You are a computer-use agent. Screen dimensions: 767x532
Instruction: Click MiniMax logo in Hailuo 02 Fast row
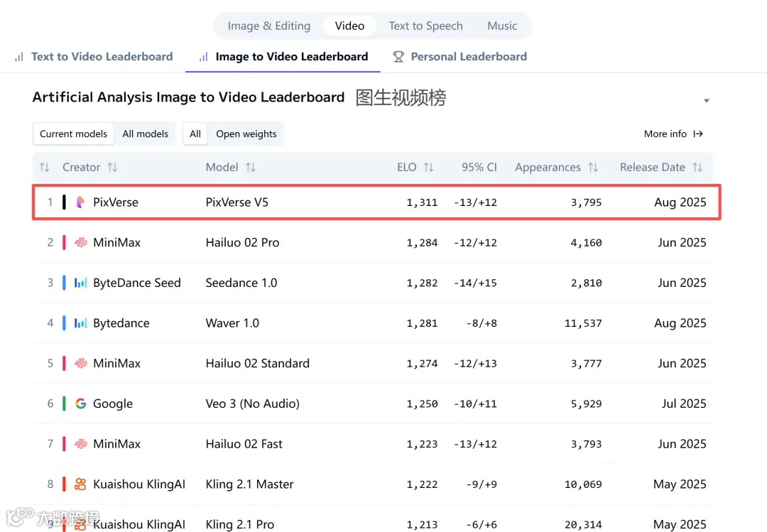81,444
